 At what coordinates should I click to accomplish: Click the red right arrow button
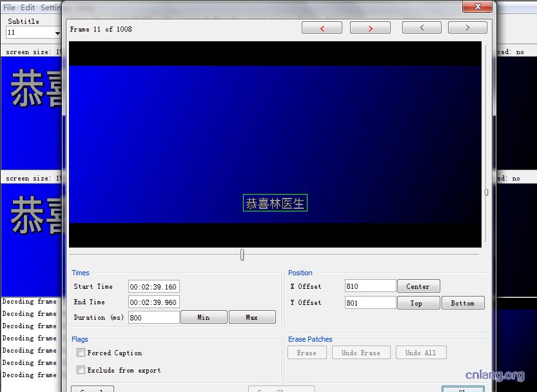click(x=370, y=28)
